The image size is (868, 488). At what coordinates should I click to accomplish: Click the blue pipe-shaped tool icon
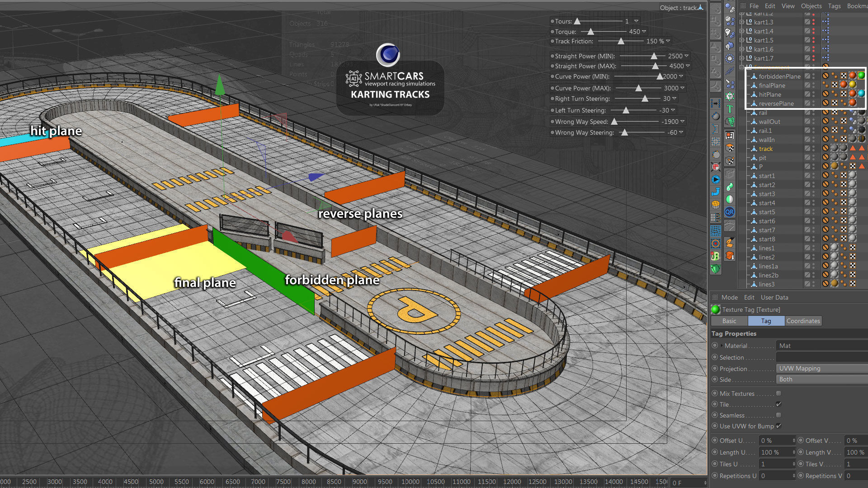[716, 192]
